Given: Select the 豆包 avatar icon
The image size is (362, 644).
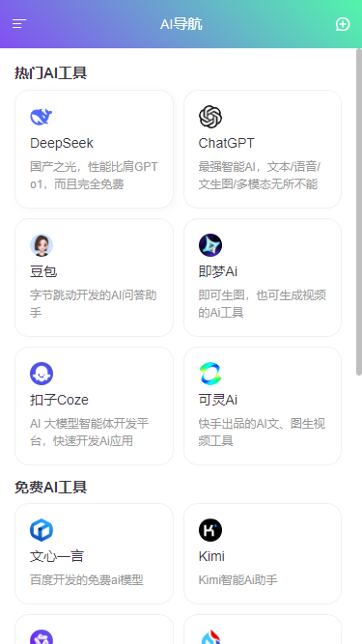Looking at the screenshot, I should point(42,245).
